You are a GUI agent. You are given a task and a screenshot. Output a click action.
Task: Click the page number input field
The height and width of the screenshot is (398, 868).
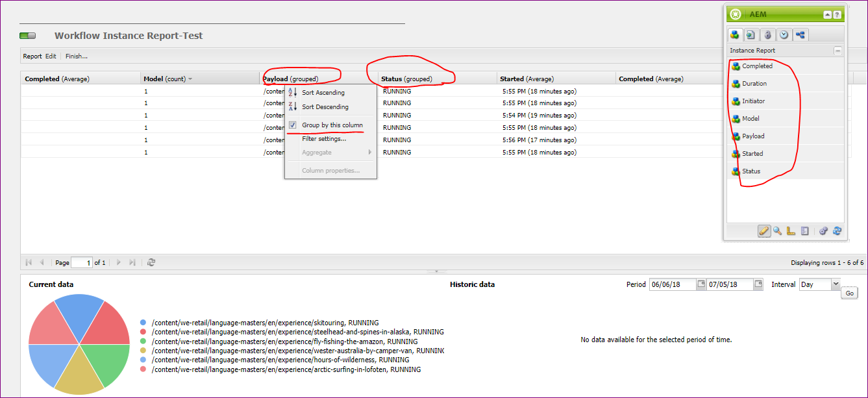click(82, 262)
